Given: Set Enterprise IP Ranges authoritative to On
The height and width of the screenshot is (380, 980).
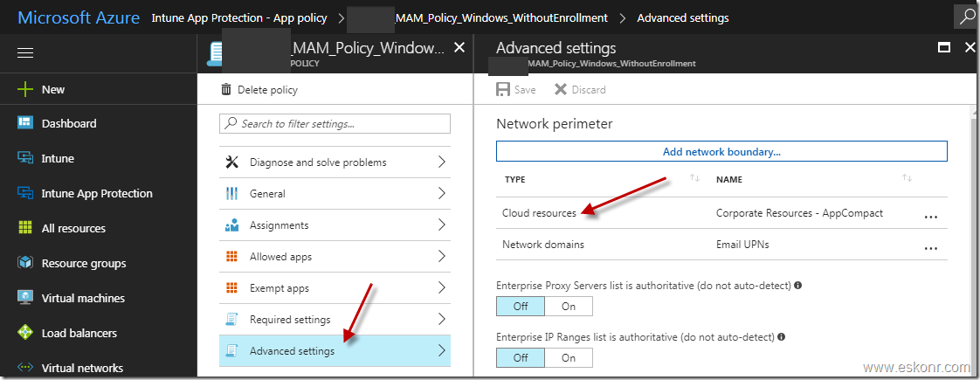Looking at the screenshot, I should click(569, 357).
